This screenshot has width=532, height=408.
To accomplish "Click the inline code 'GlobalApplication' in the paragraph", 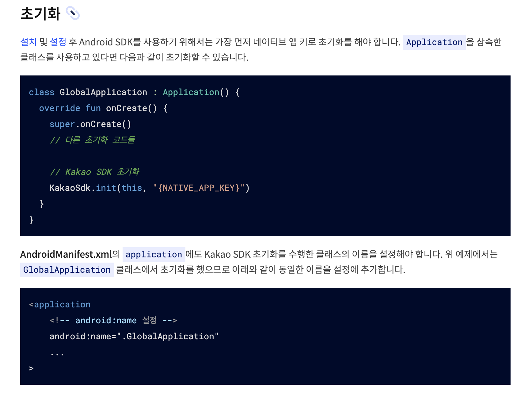I will coord(67,270).
